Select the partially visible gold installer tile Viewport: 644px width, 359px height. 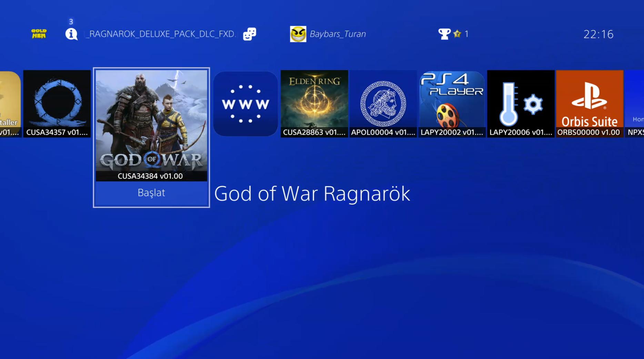[x=10, y=104]
